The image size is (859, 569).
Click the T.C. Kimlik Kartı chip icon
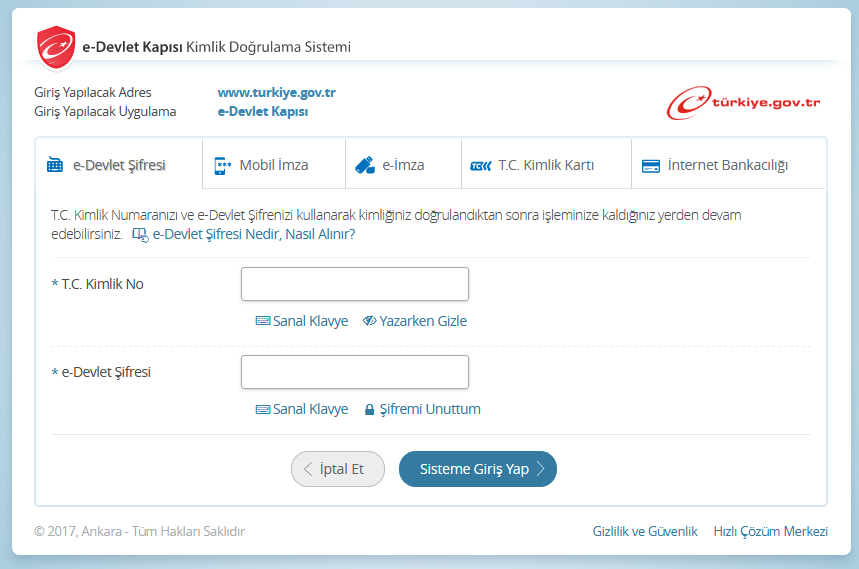click(x=481, y=166)
